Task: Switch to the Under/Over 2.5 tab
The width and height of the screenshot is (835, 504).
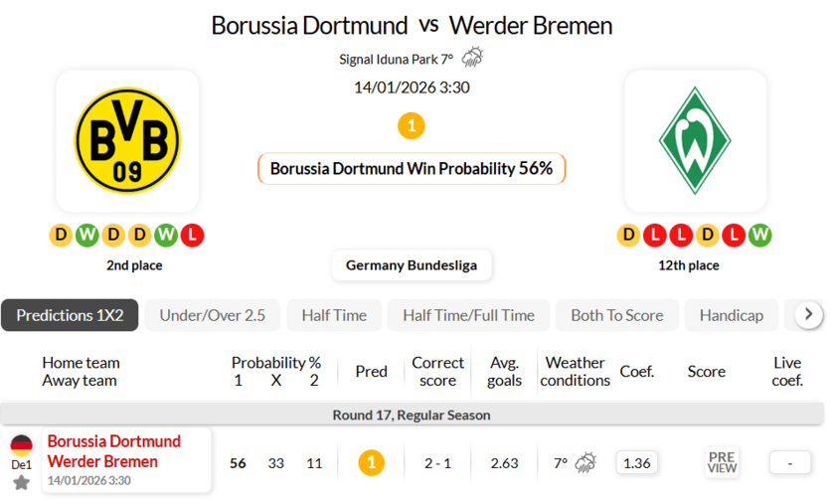Action: [x=213, y=315]
